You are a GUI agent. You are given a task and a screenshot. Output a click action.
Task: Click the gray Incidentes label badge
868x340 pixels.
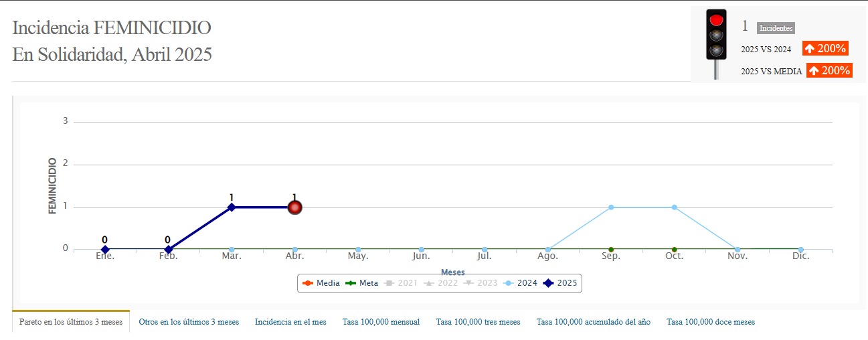coord(776,28)
